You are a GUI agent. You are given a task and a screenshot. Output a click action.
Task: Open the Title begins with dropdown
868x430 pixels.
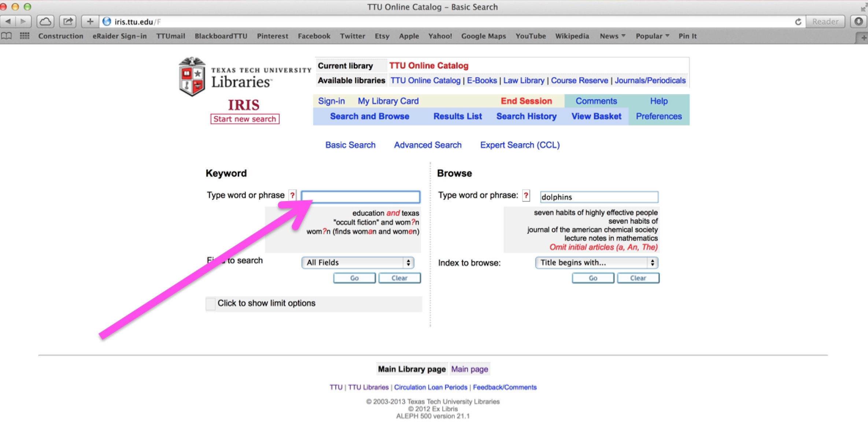tap(597, 263)
